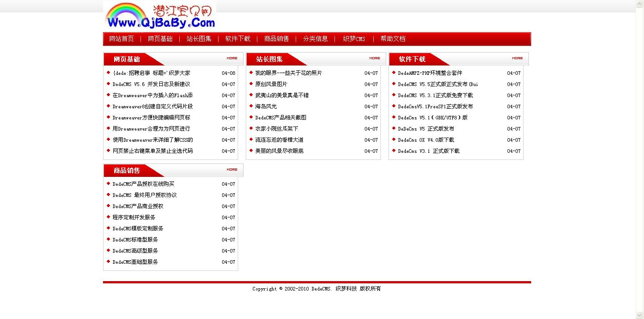The image size is (644, 319).
Task: Open Dreamweaver方便快捷编辑网页标 link
Action: point(151,118)
